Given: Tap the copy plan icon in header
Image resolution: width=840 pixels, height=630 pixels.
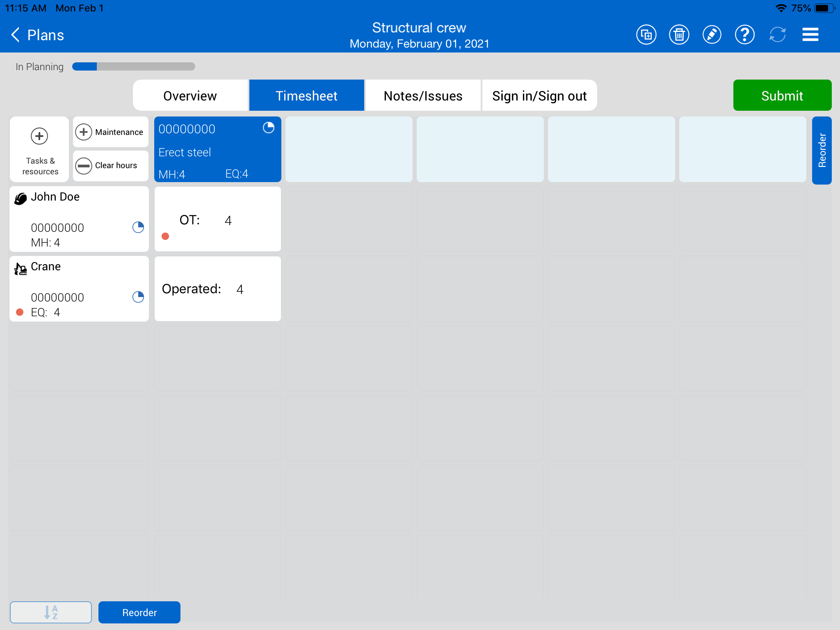Looking at the screenshot, I should [646, 35].
